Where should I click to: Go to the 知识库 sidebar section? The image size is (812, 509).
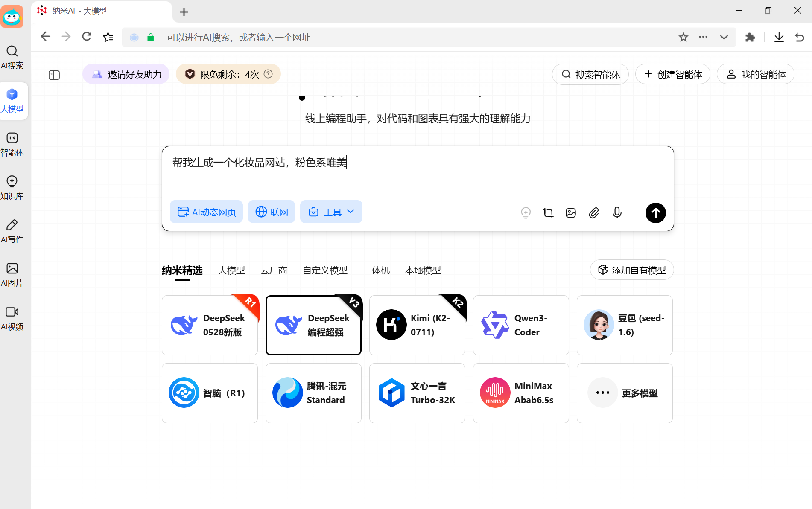point(12,188)
